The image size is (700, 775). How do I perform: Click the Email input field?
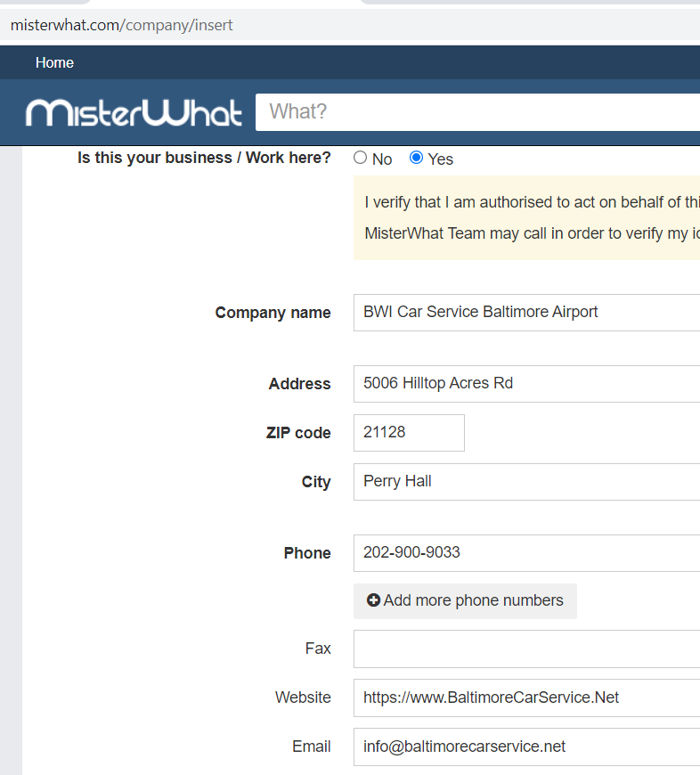coord(526,746)
